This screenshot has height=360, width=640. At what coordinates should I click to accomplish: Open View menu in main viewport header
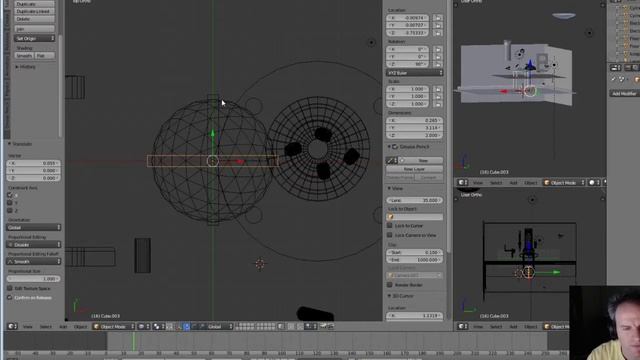tap(27, 327)
